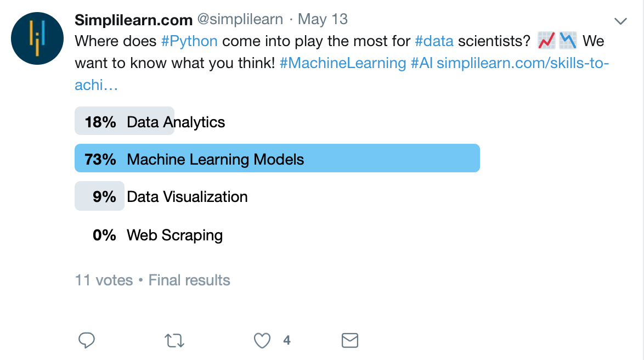
Task: Select the Data Visualization poll result
Action: [187, 197]
